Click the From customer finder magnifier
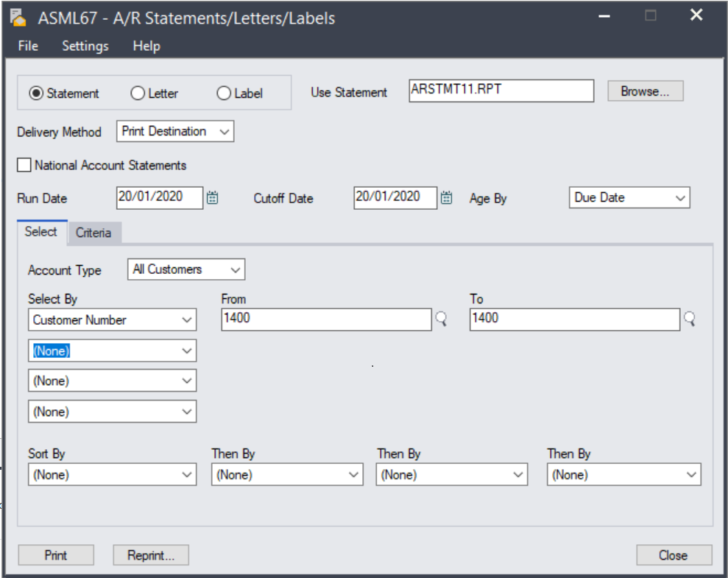728x578 pixels. tap(441, 320)
